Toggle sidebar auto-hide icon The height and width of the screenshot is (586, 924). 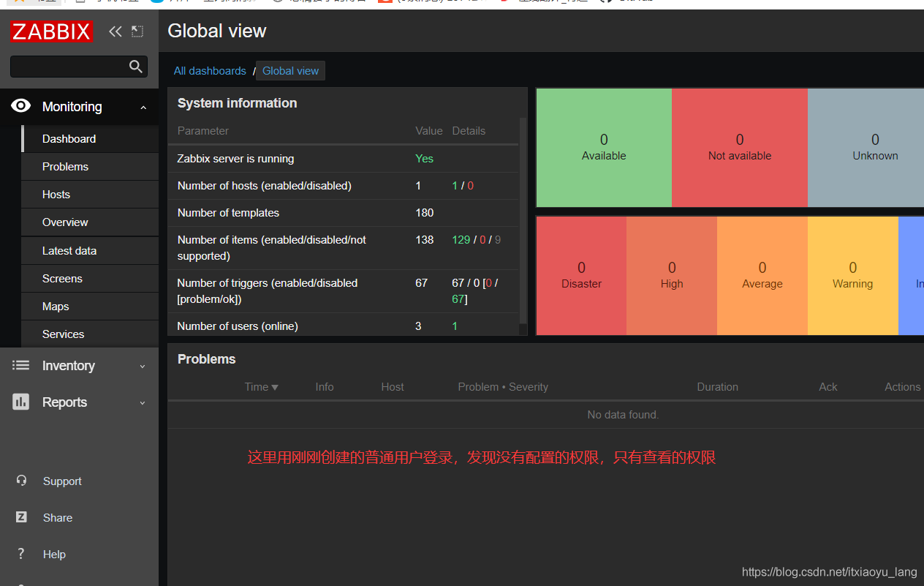137,31
